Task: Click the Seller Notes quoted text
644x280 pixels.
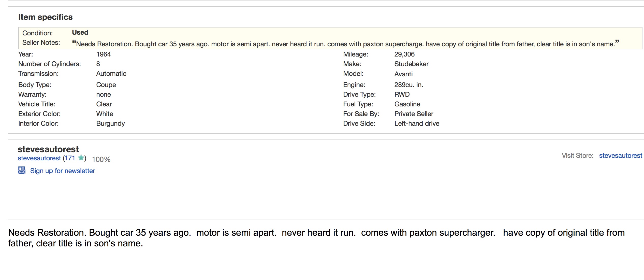Action: 345,44
